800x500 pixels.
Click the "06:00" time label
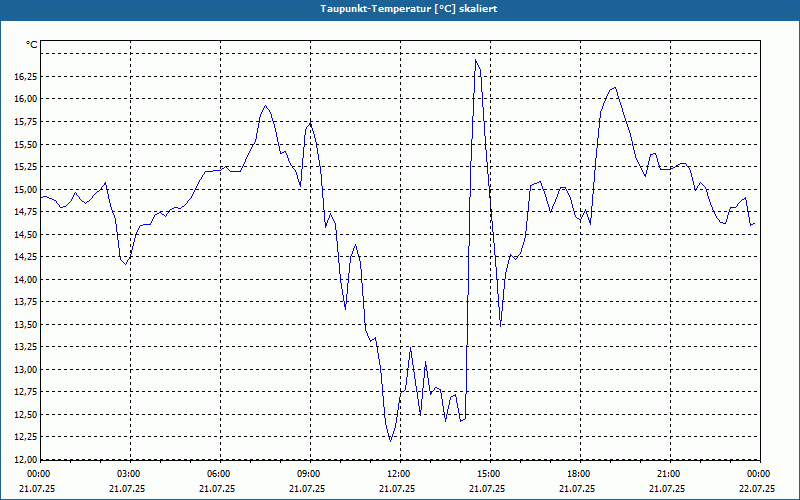pos(220,474)
